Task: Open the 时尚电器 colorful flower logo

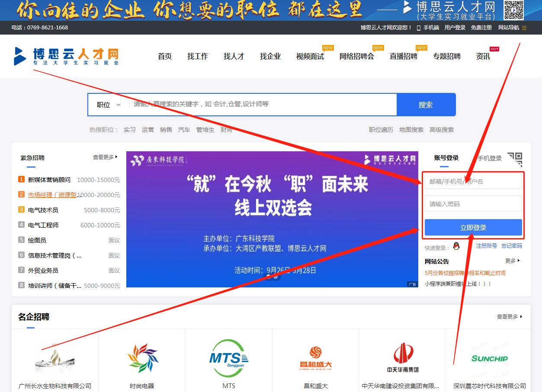Action: coord(143,358)
